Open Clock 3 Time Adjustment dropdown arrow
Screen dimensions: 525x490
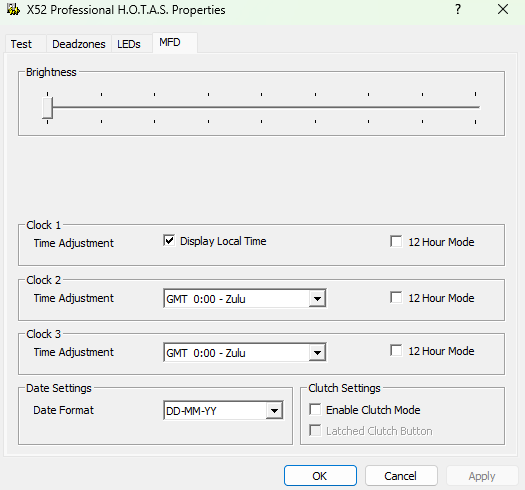coord(317,352)
